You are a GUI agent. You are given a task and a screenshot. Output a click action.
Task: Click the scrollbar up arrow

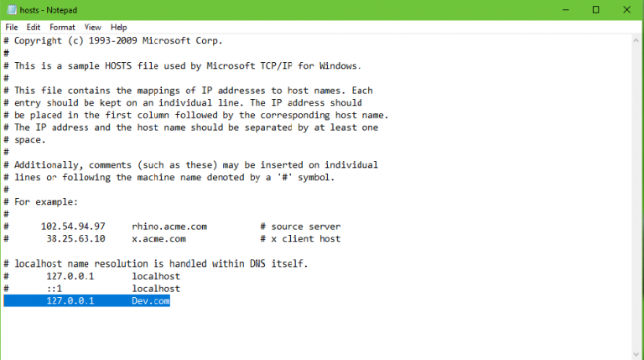(x=636, y=39)
